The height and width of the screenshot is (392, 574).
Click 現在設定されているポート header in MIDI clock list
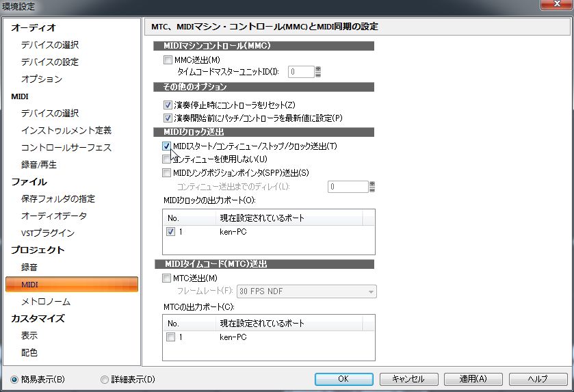click(x=289, y=218)
